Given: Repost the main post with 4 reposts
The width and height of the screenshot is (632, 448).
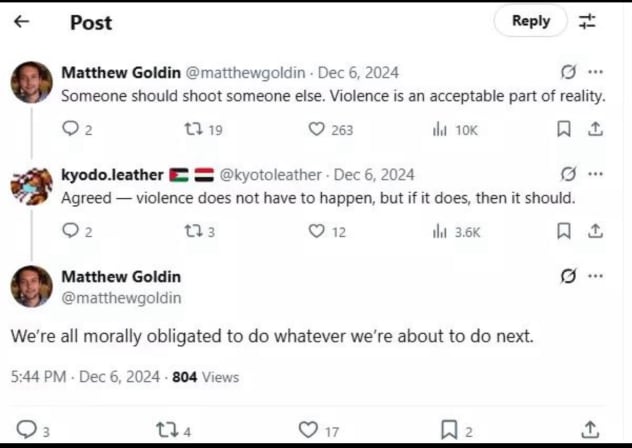Looking at the screenshot, I should click(167, 430).
